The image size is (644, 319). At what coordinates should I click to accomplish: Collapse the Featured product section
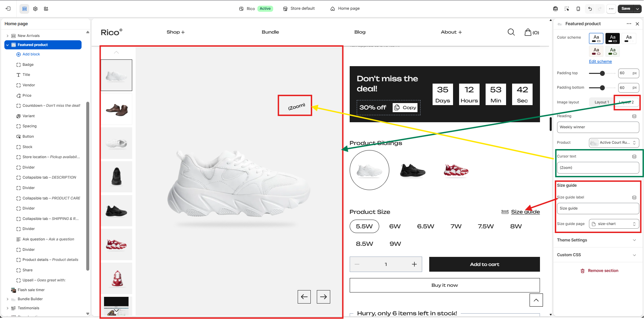[7, 45]
